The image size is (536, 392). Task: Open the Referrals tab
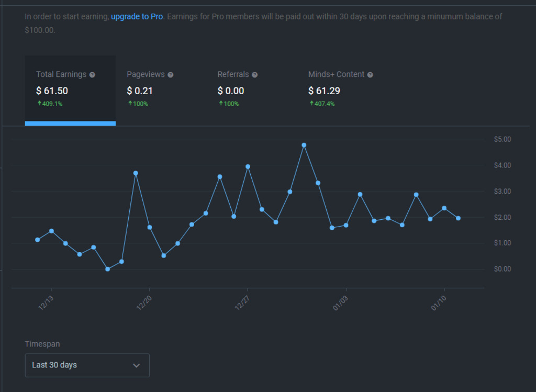(x=238, y=89)
